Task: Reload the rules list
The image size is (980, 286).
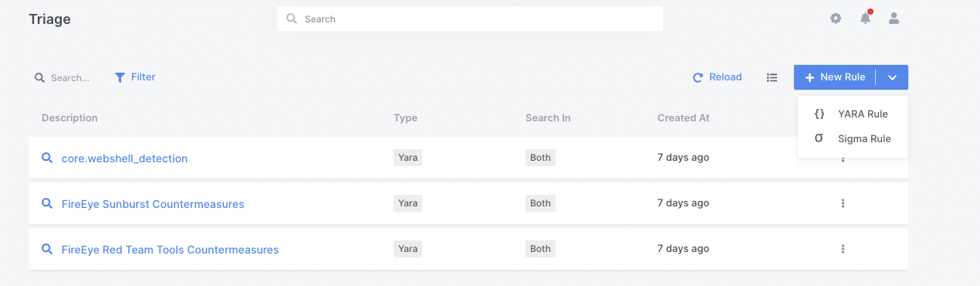Action: (717, 77)
